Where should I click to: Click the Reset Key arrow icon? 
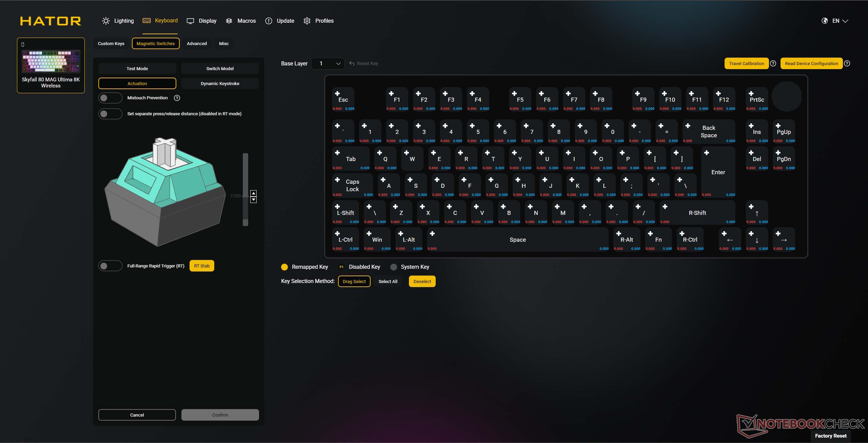click(352, 63)
